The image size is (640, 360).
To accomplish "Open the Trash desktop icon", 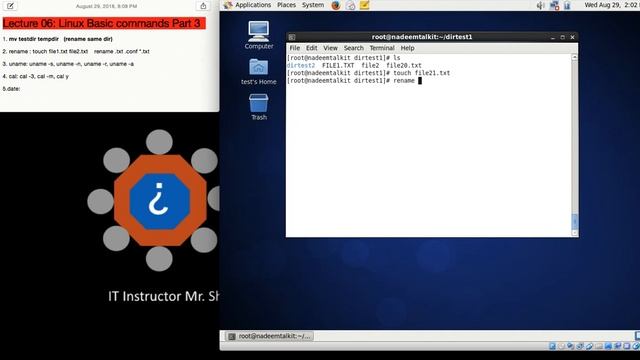I will [259, 107].
